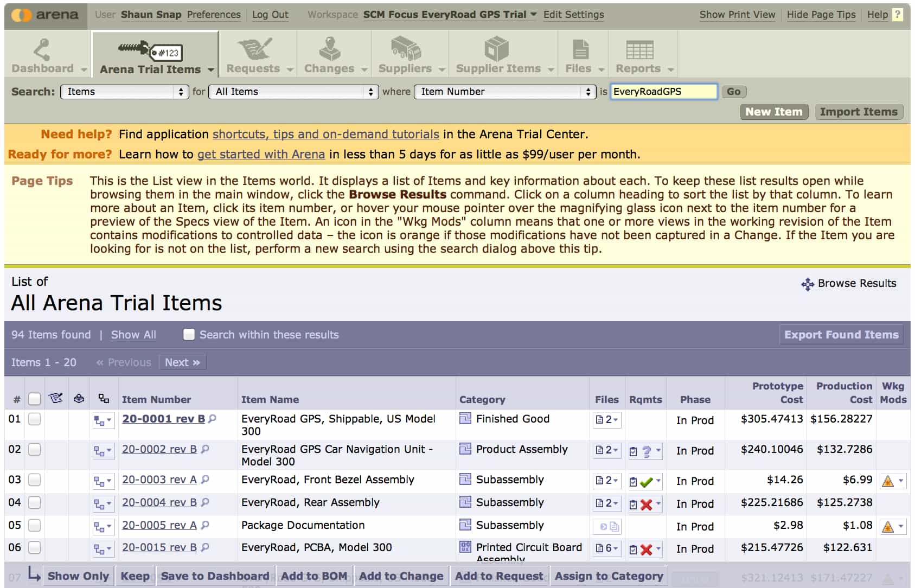
Task: Expand structure dropdown for 20-0001 row
Action: (x=104, y=420)
